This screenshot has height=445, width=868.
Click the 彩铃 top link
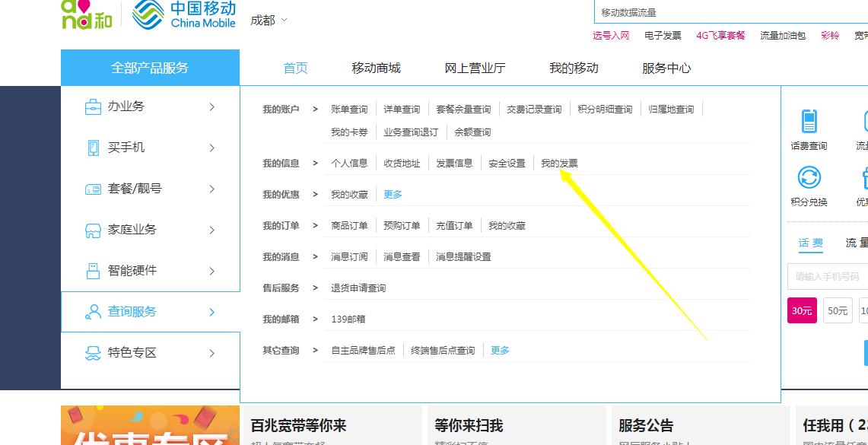830,36
